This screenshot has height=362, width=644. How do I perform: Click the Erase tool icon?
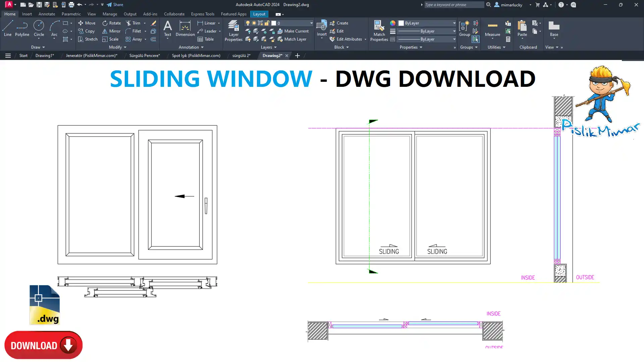coord(153,23)
